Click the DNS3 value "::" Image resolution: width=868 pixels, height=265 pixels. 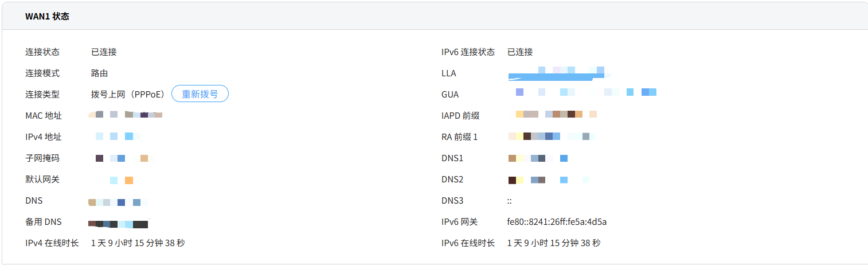[509, 201]
